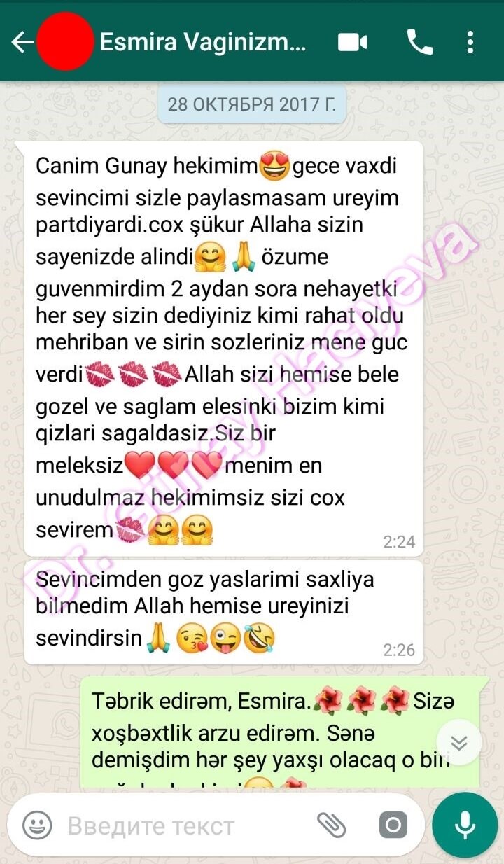Tap the 2:24 timestamp on first message

click(399, 541)
